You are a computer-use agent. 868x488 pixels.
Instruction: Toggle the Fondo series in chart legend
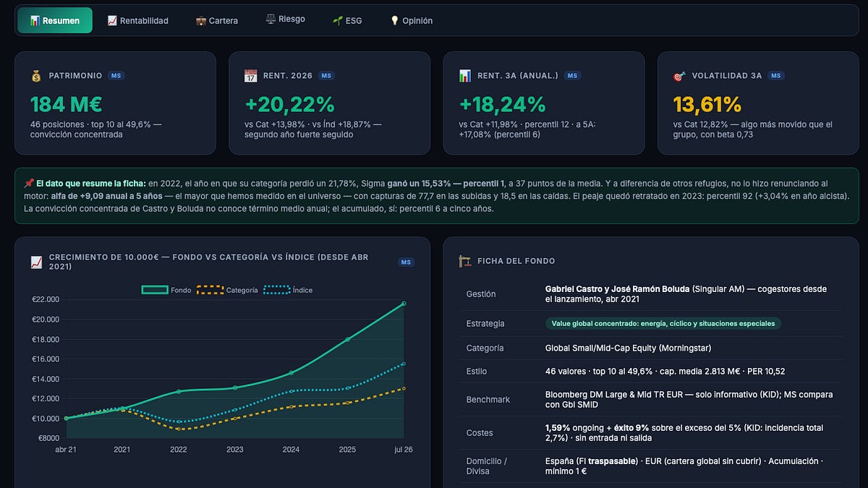click(166, 290)
